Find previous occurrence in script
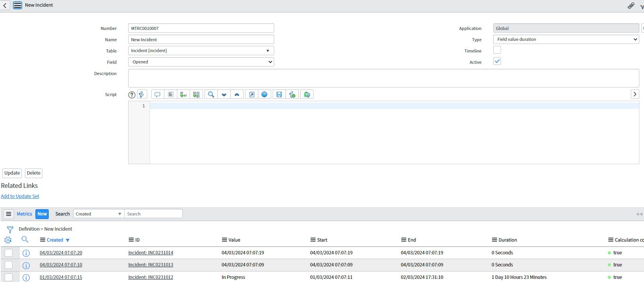 pos(237,95)
